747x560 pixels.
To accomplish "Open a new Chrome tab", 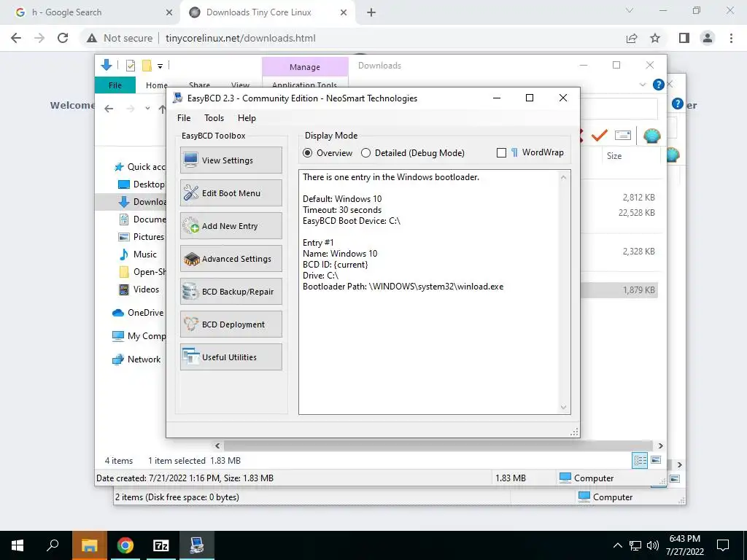I will [x=371, y=12].
